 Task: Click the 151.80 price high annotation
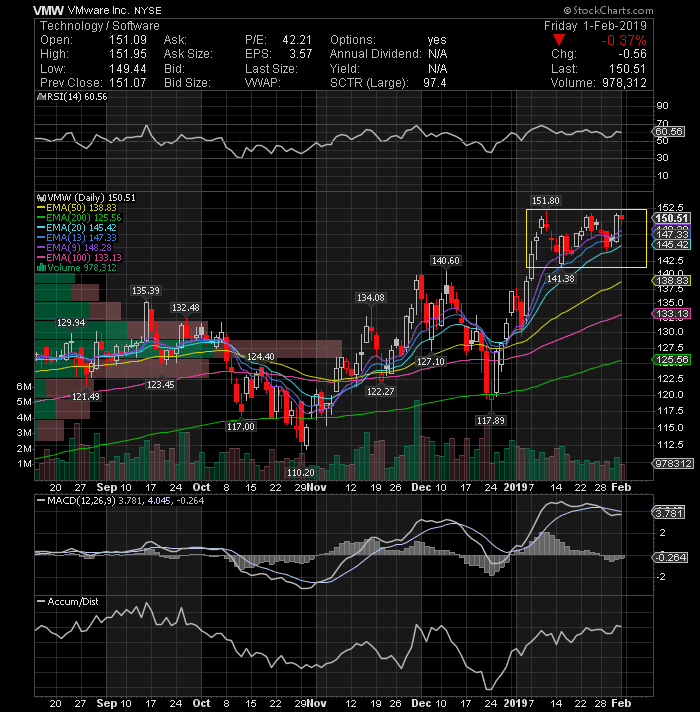click(545, 201)
